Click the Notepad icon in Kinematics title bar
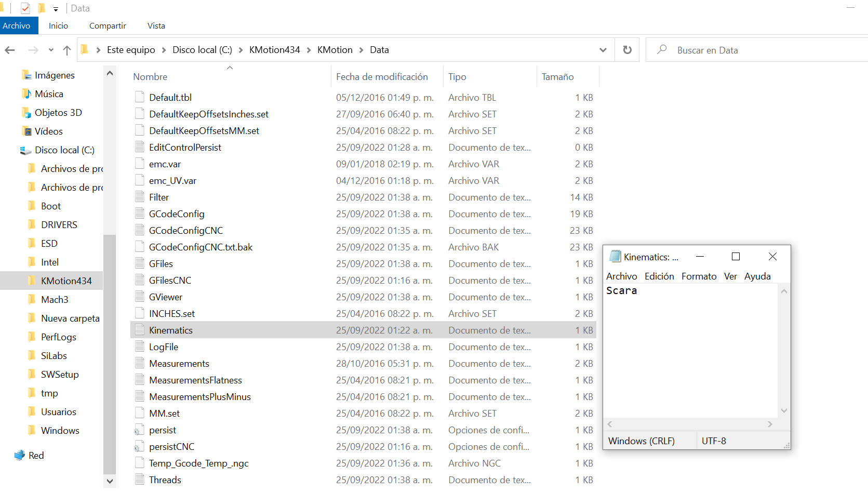 (x=615, y=257)
